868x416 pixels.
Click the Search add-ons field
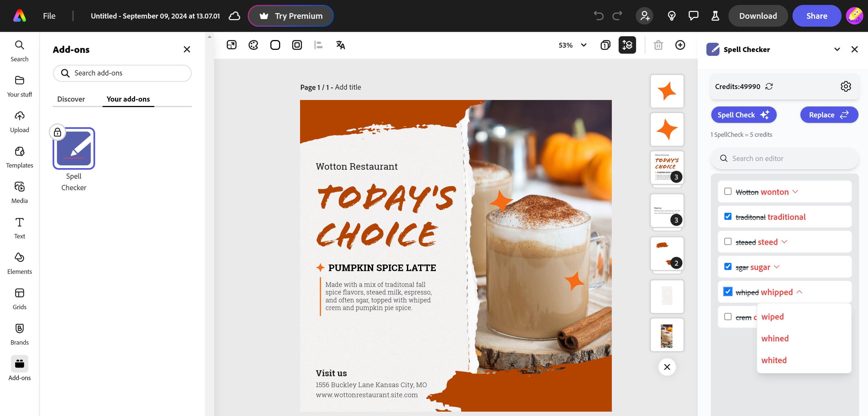point(122,73)
